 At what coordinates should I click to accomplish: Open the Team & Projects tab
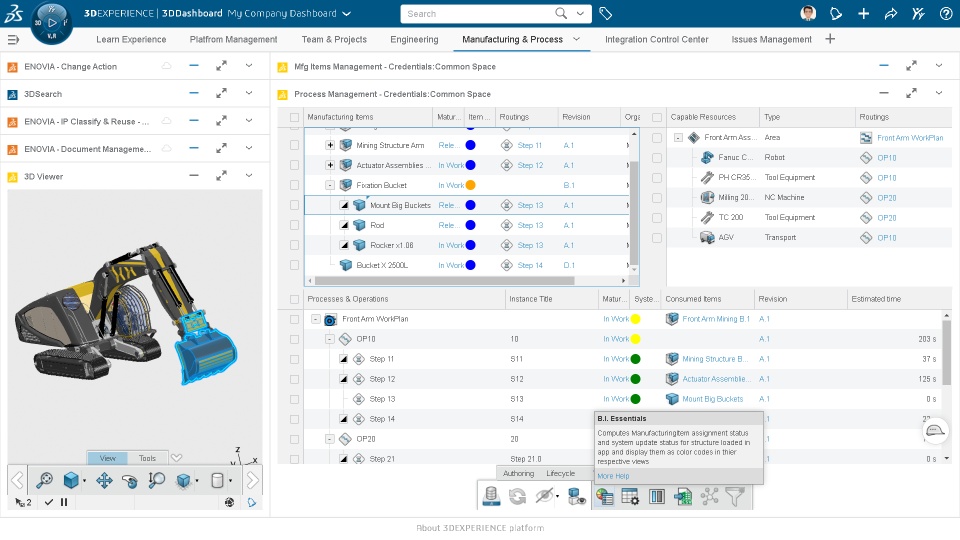pyautogui.click(x=334, y=40)
